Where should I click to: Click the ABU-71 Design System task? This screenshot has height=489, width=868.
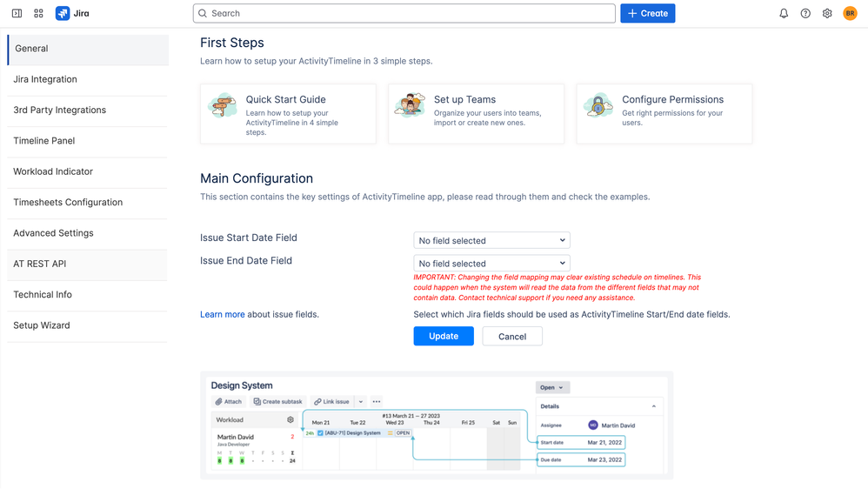click(358, 433)
